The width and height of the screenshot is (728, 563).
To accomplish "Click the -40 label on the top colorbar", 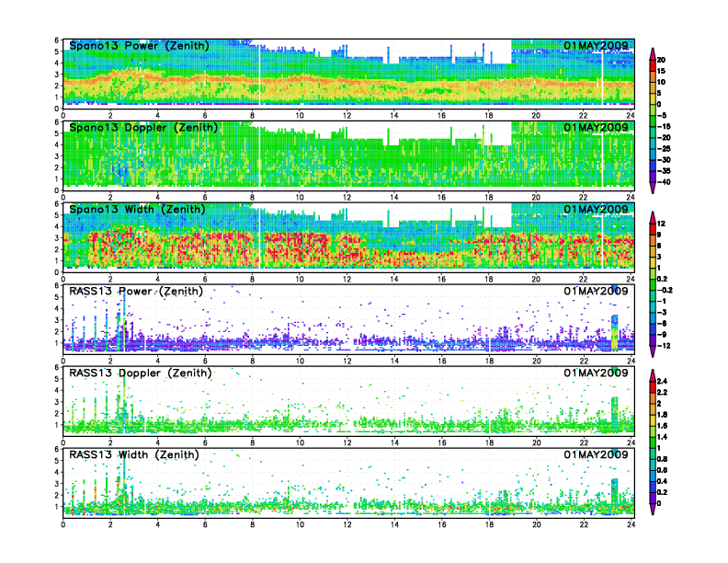I will pos(664,182).
